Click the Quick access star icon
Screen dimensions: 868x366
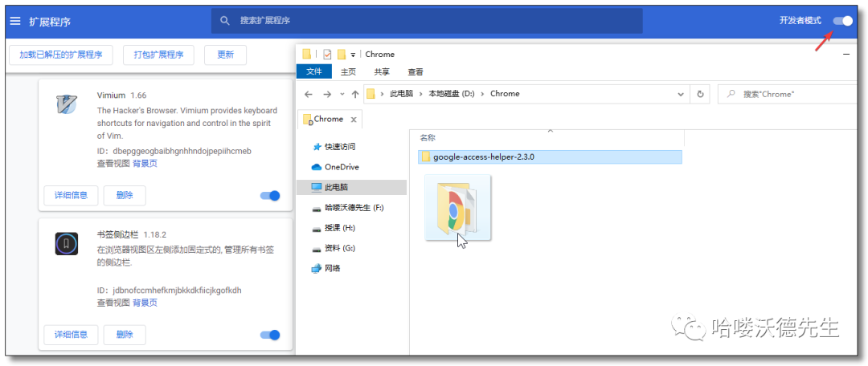coord(317,147)
